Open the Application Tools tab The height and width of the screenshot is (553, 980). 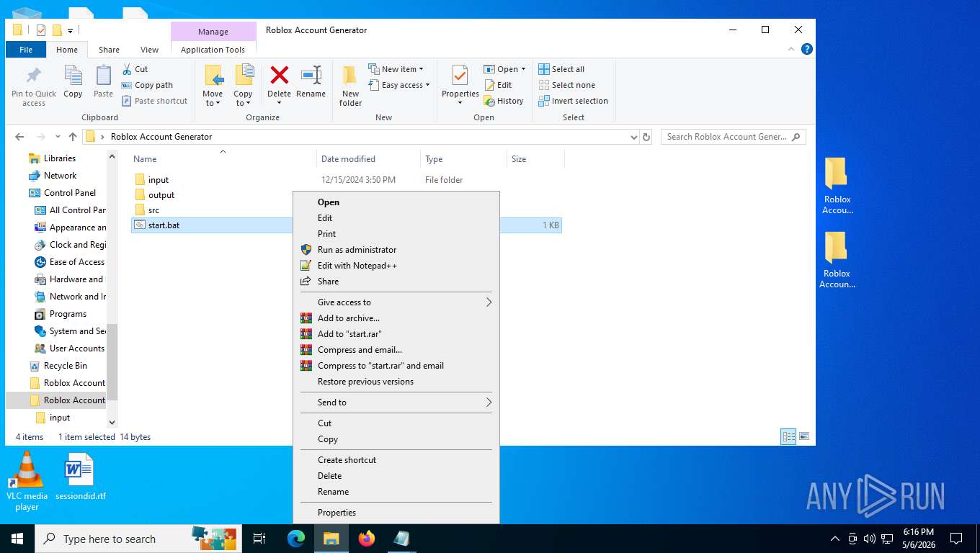[x=213, y=50]
